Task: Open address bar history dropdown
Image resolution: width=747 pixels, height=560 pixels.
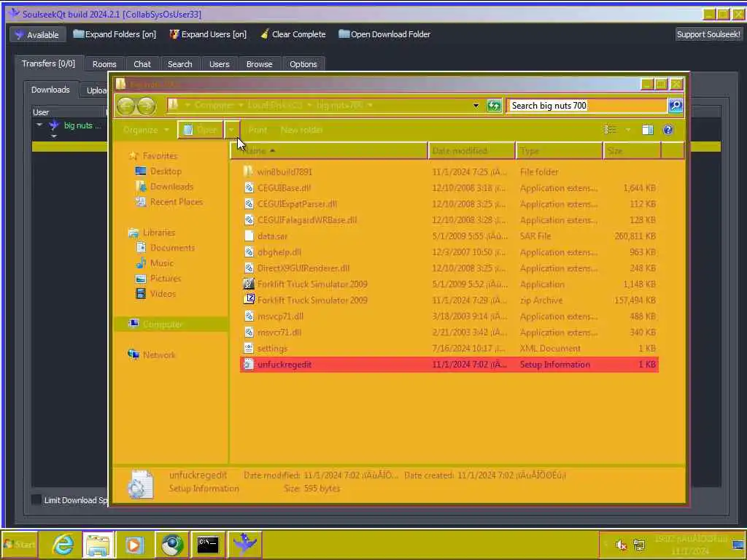Action: click(476, 106)
